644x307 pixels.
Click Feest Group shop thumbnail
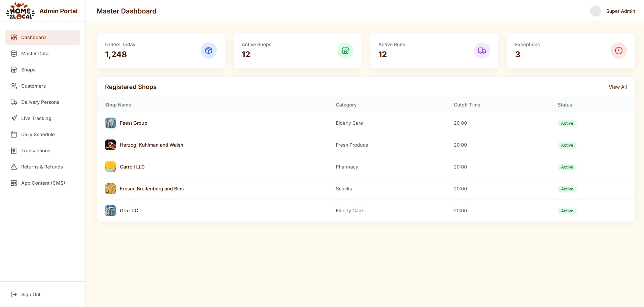pyautogui.click(x=110, y=123)
